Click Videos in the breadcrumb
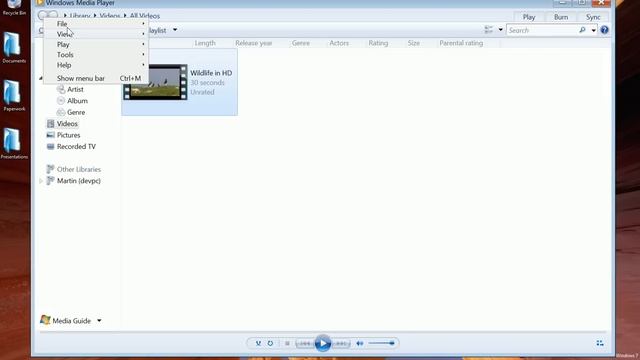The image size is (640, 360). click(110, 16)
